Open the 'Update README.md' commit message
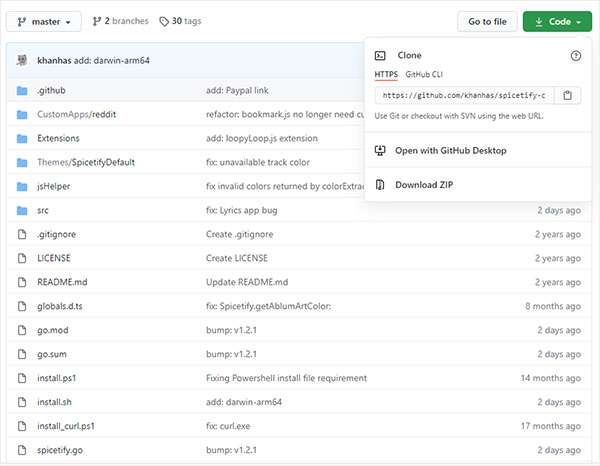 pyautogui.click(x=247, y=282)
